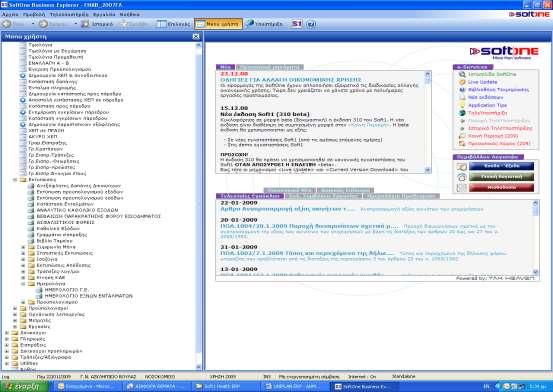Screen dimensions: 553x392
Task: Click the blue Έσοδα - Έξοδα button
Action: pyautogui.click(x=501, y=166)
